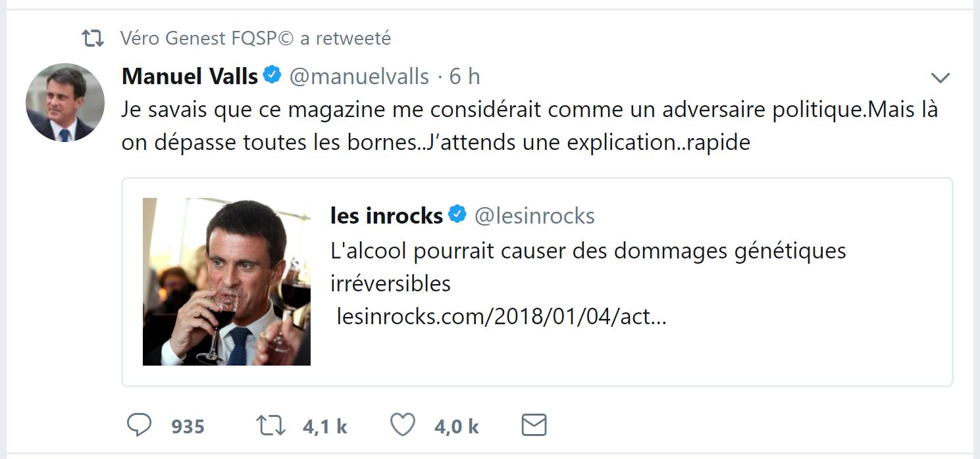
Task: Toggle the reply counter interaction
Action: pyautogui.click(x=139, y=425)
